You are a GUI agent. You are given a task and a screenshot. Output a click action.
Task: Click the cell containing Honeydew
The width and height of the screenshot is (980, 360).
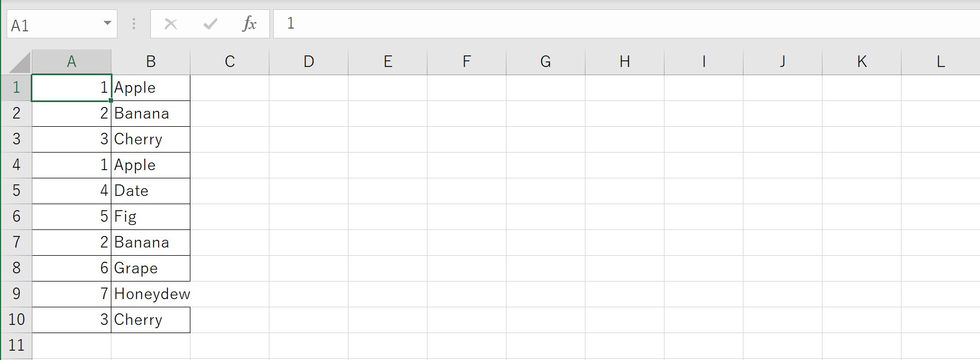[151, 294]
